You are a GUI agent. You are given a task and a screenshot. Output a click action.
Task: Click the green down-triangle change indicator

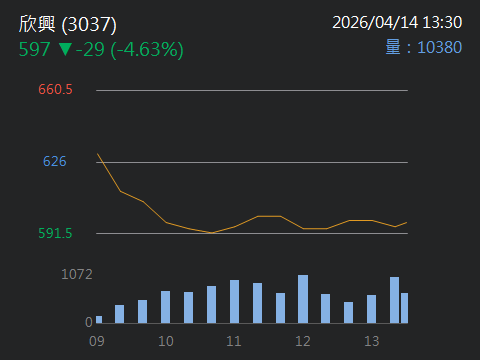click(x=65, y=49)
